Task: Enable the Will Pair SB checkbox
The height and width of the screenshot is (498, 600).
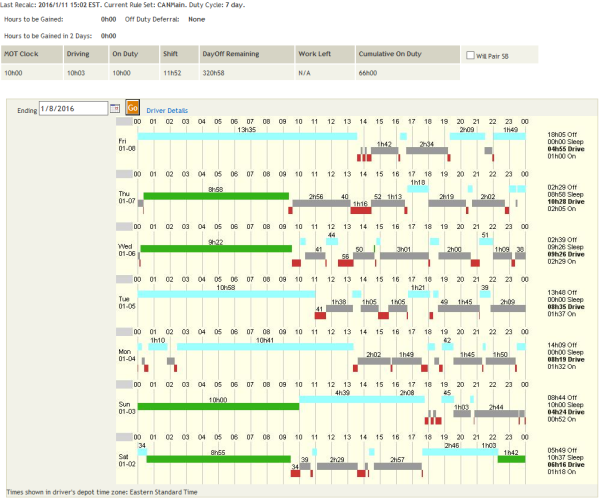Action: click(x=472, y=54)
